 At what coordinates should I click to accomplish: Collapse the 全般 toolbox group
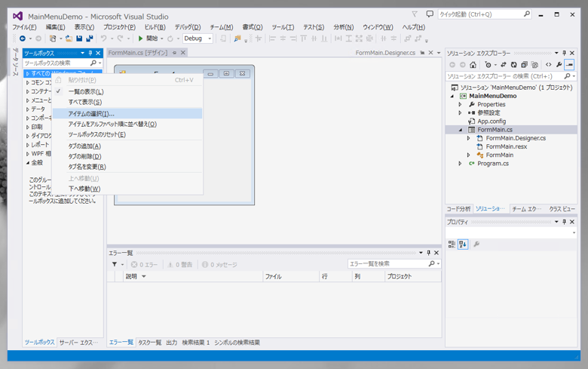pyautogui.click(x=28, y=162)
